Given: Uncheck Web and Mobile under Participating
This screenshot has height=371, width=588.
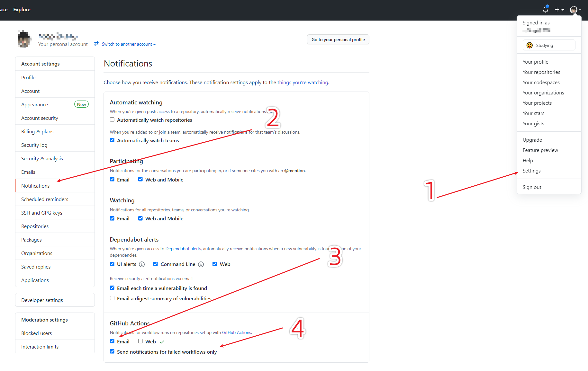Looking at the screenshot, I should [x=140, y=179].
